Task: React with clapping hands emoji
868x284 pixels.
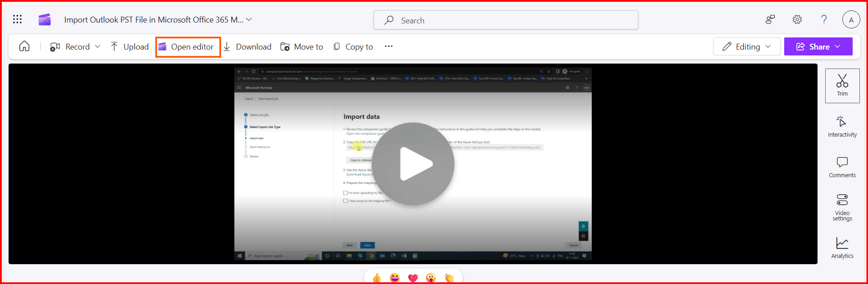Action: (449, 278)
